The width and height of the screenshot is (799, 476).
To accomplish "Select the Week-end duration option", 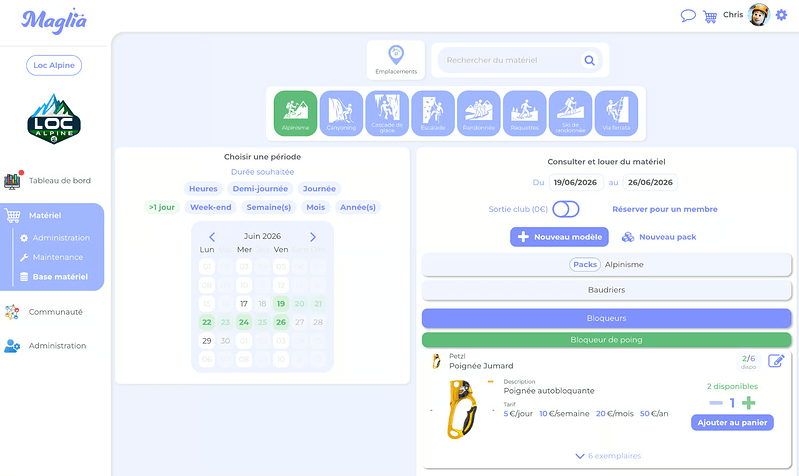I will click(210, 207).
